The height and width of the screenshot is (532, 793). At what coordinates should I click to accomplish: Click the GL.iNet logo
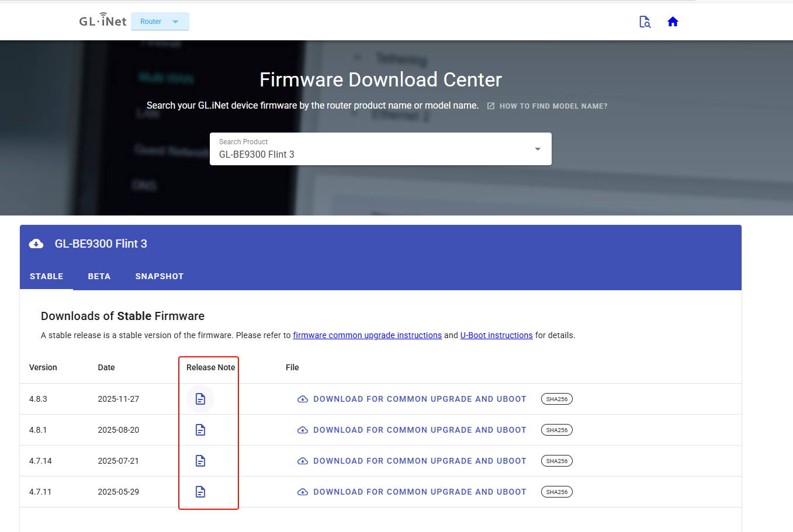(103, 20)
